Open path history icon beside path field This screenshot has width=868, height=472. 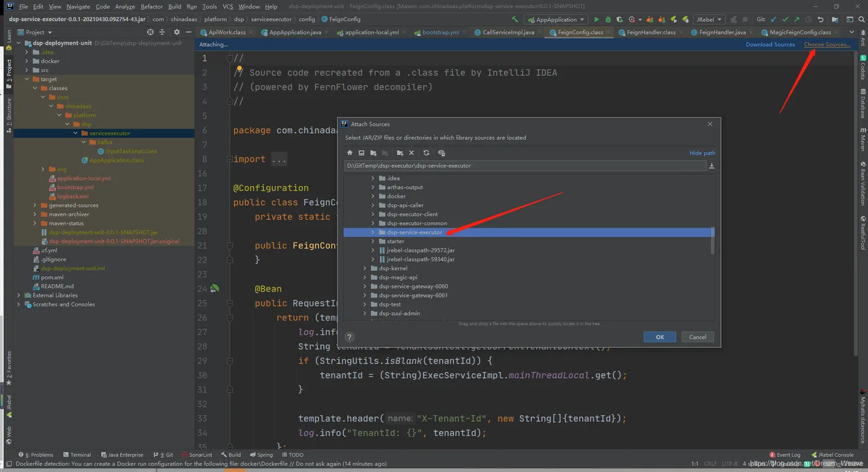pos(712,166)
